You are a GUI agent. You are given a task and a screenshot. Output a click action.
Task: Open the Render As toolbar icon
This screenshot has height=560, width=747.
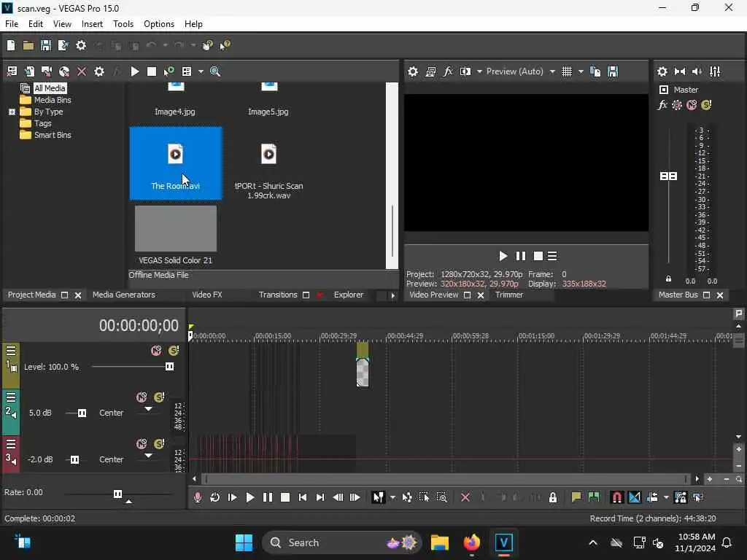[63, 45]
